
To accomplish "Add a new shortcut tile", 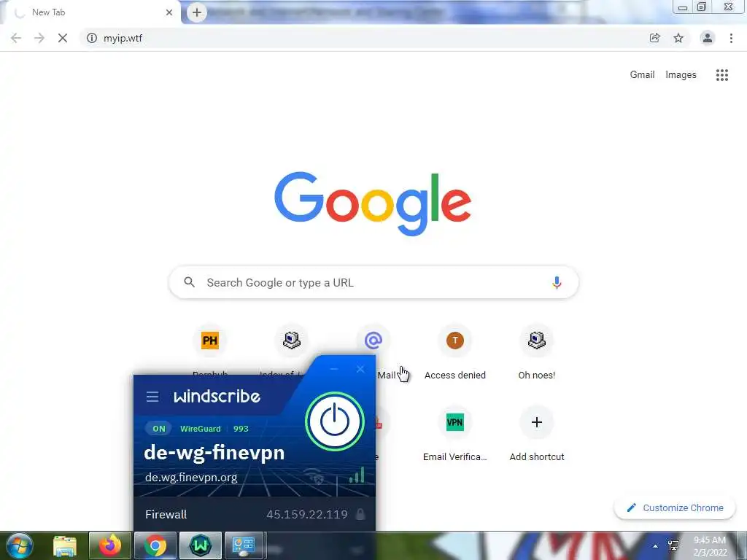I will pyautogui.click(x=537, y=435).
